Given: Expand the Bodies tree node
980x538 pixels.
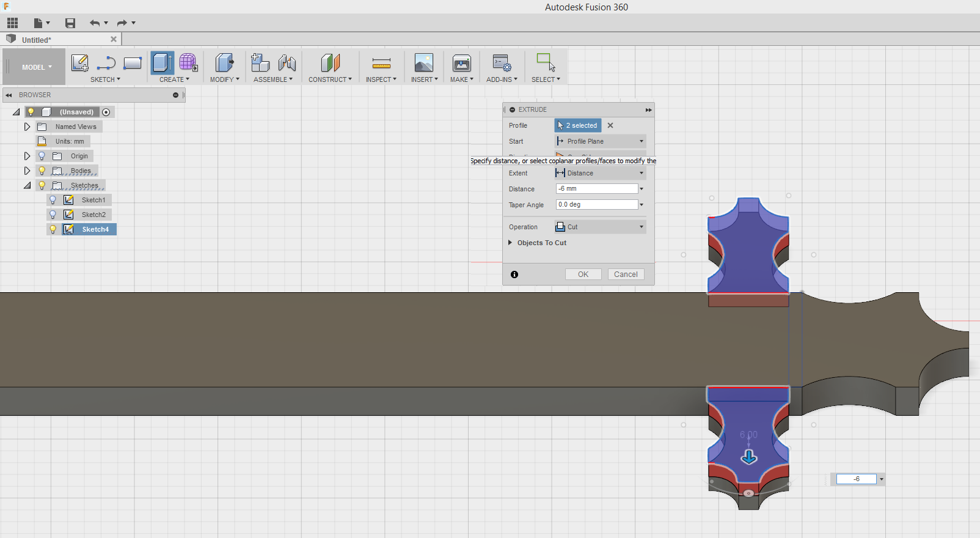Looking at the screenshot, I should (x=27, y=171).
